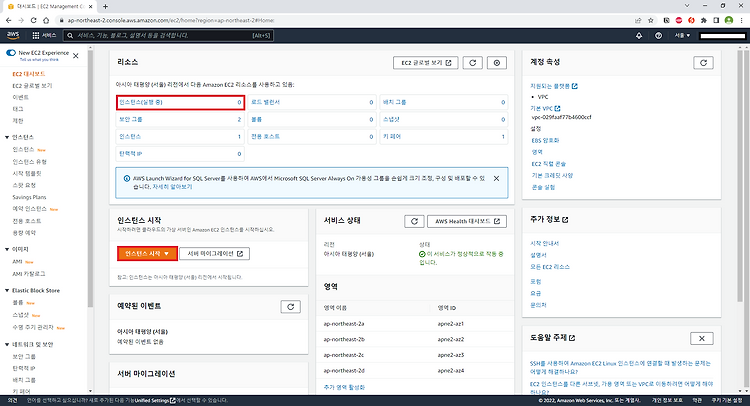Open 인스턴스 유형 in sidebar
Viewport: 750px width, 406px height.
click(x=29, y=162)
